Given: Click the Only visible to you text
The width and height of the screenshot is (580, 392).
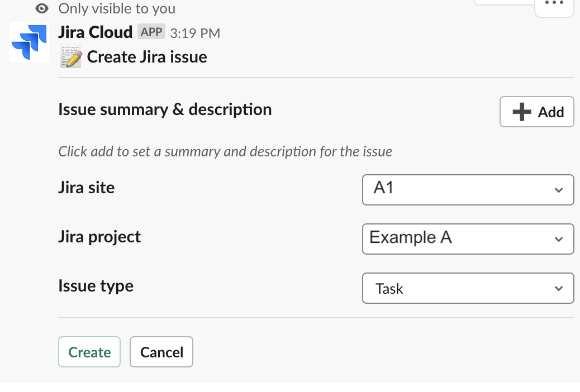Looking at the screenshot, I should coord(117,8).
